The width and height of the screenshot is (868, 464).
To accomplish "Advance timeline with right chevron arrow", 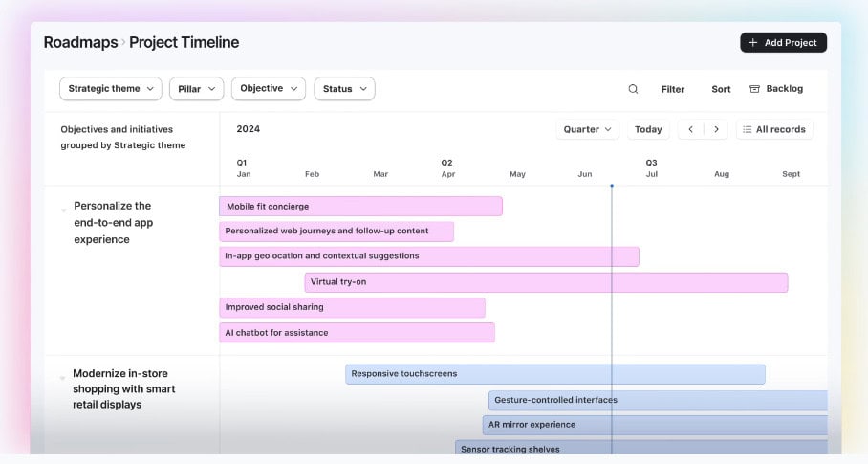I will click(716, 129).
